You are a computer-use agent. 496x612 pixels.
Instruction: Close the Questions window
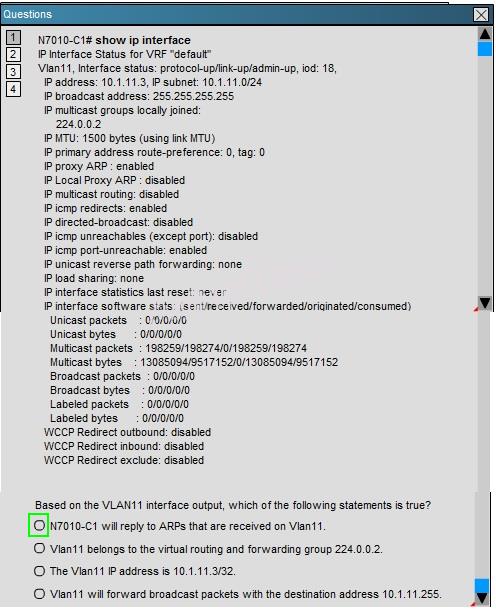(481, 15)
